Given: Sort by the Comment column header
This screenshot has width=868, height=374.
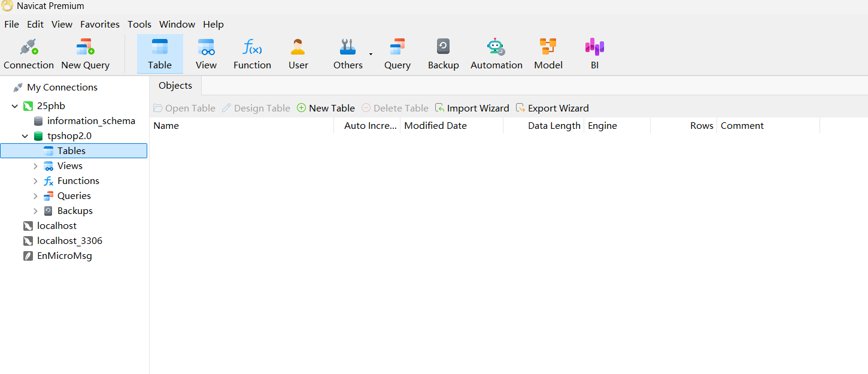Looking at the screenshot, I should click(768, 126).
